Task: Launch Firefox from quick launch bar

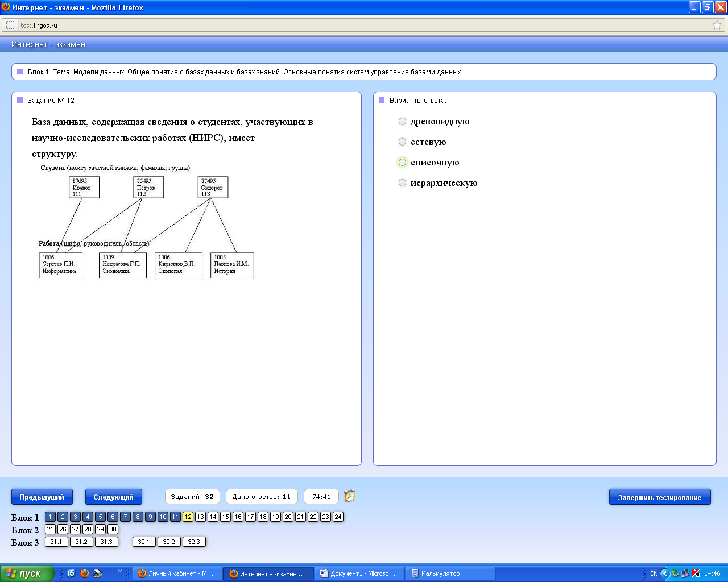Action: (x=85, y=573)
